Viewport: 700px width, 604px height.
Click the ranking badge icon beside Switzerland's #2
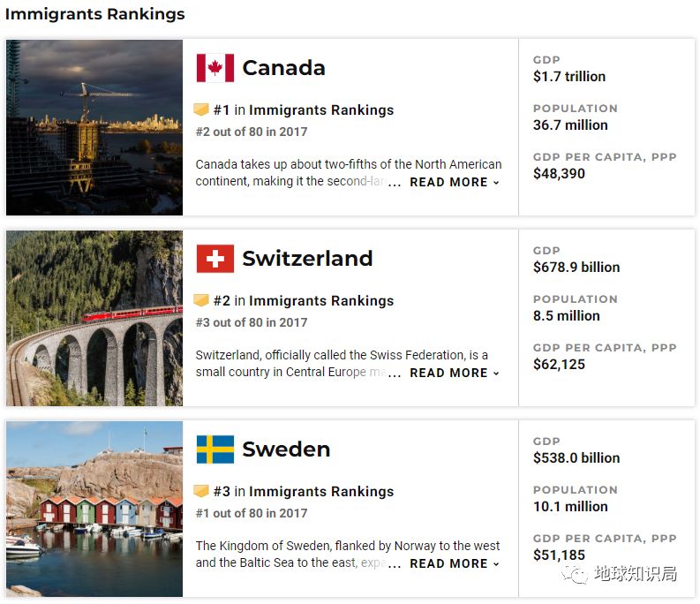point(201,301)
